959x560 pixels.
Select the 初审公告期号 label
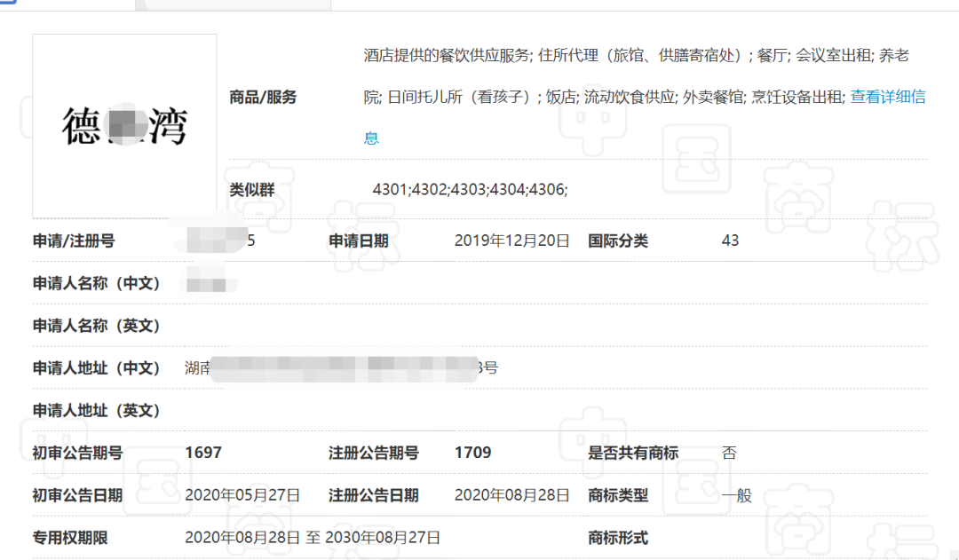(77, 453)
